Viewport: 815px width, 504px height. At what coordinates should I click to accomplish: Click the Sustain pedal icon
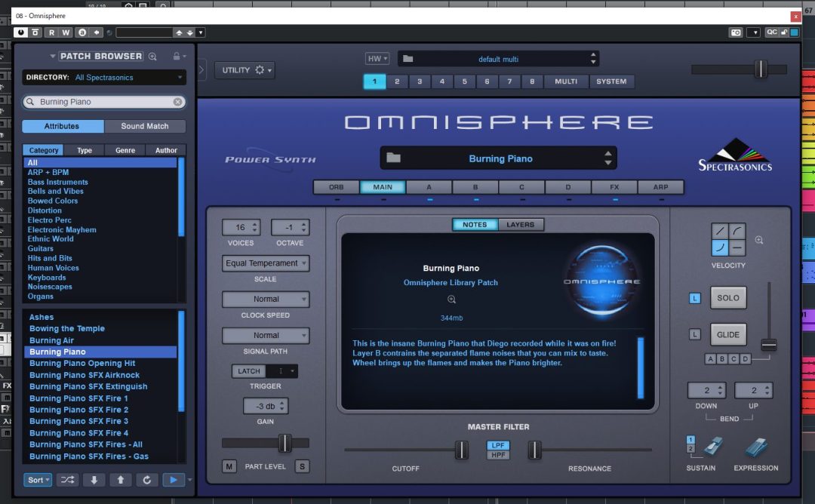tap(713, 447)
